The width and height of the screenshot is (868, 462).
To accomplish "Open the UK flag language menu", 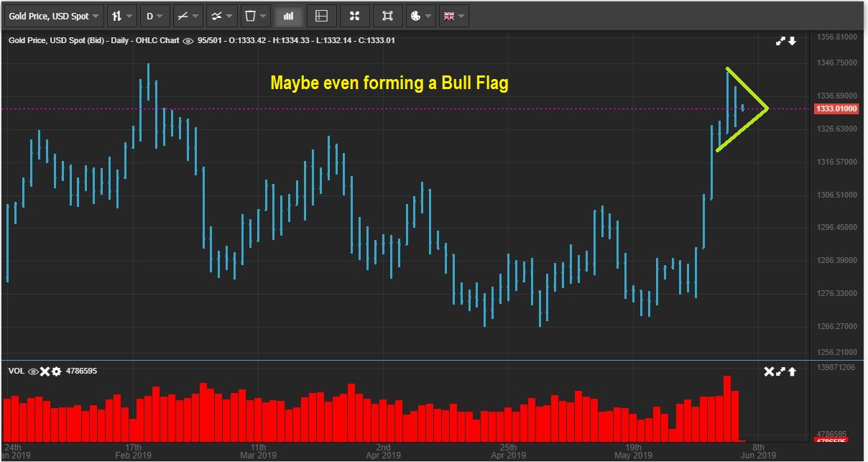I will [x=453, y=16].
